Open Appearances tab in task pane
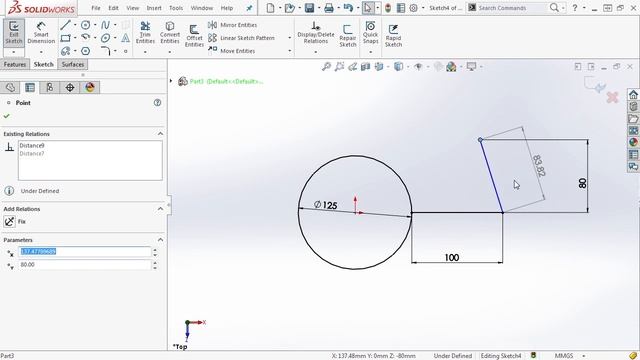The image size is (640, 360). 633,142
